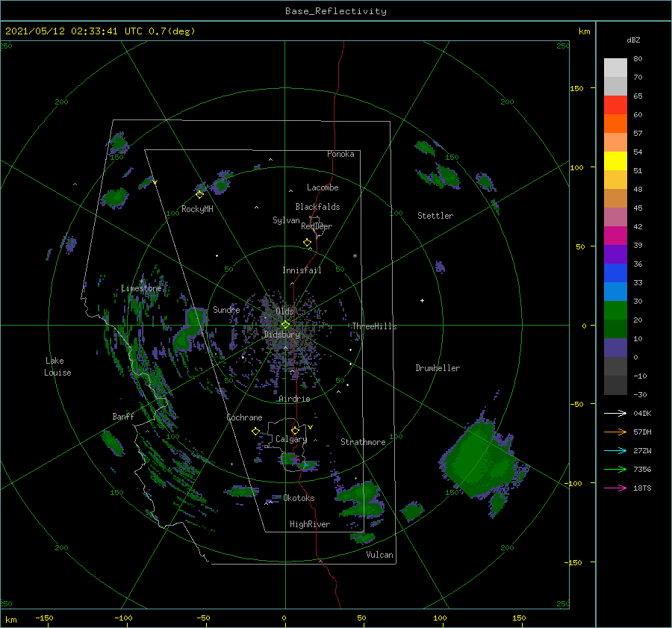Click the Airdrie label
Viewport: 672px width, 628px height.
point(294,399)
